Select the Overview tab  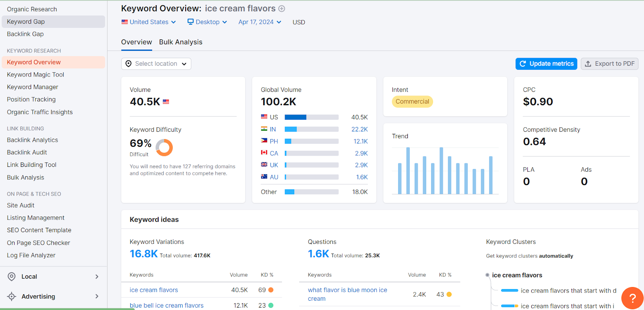136,42
